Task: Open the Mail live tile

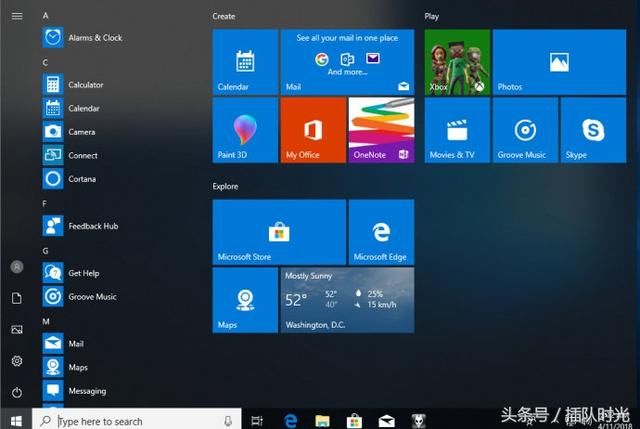Action: pos(347,62)
